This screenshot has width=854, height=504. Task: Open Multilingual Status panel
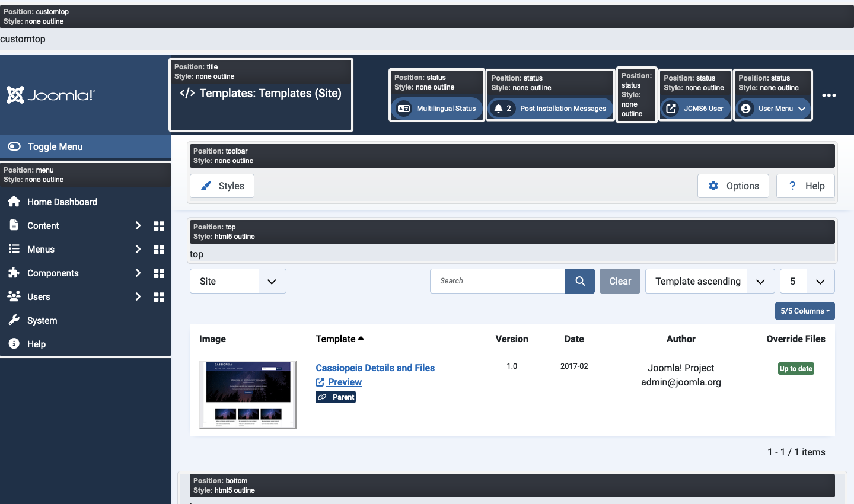coord(437,109)
